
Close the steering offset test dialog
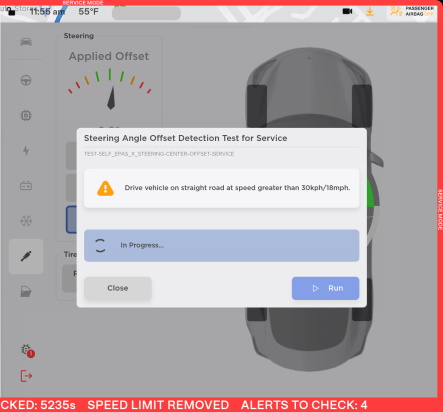118,288
